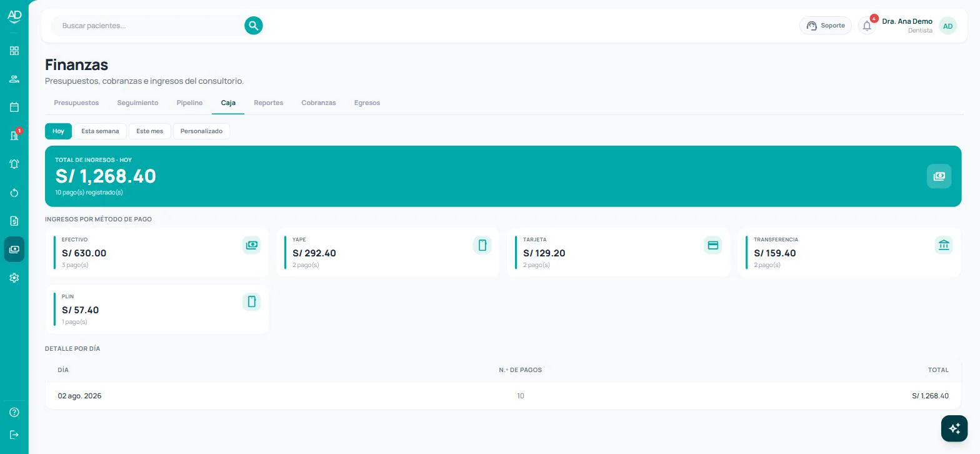The width and height of the screenshot is (980, 454).
Task: Click the N.º DE PAGOS column header
Action: (x=520, y=370)
